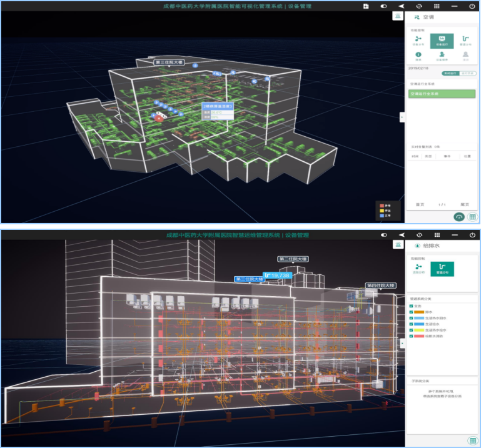Click the 管道分布 pipe icon in 给排水 panel

coord(442,268)
